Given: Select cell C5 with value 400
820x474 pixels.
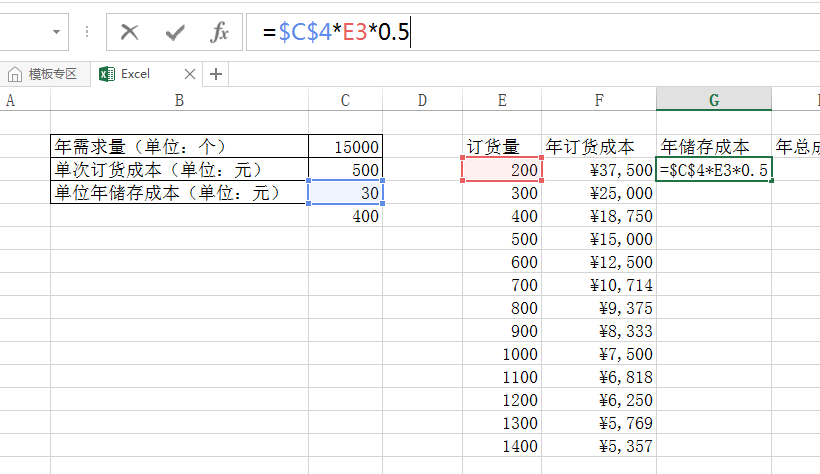Looking at the screenshot, I should point(345,216).
